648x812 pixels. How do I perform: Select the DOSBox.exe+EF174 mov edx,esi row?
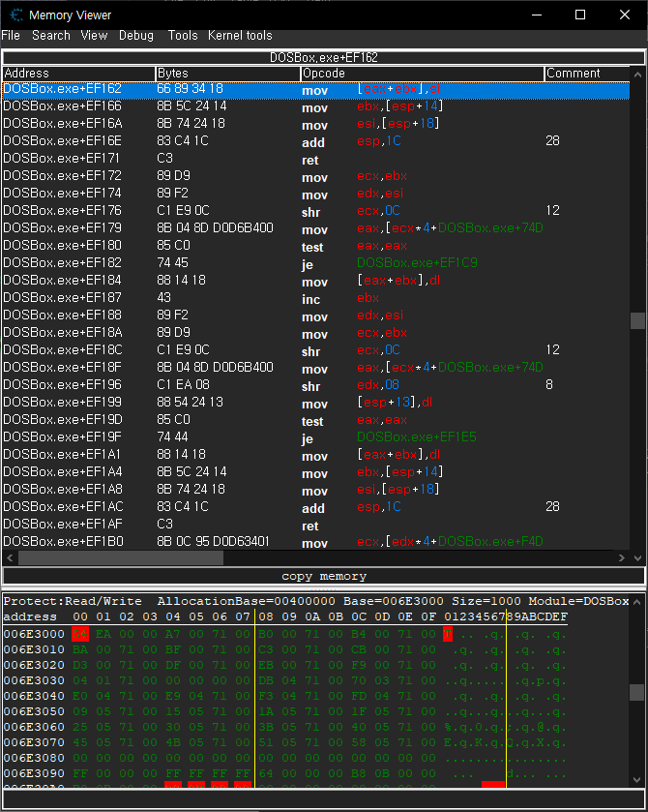315,194
